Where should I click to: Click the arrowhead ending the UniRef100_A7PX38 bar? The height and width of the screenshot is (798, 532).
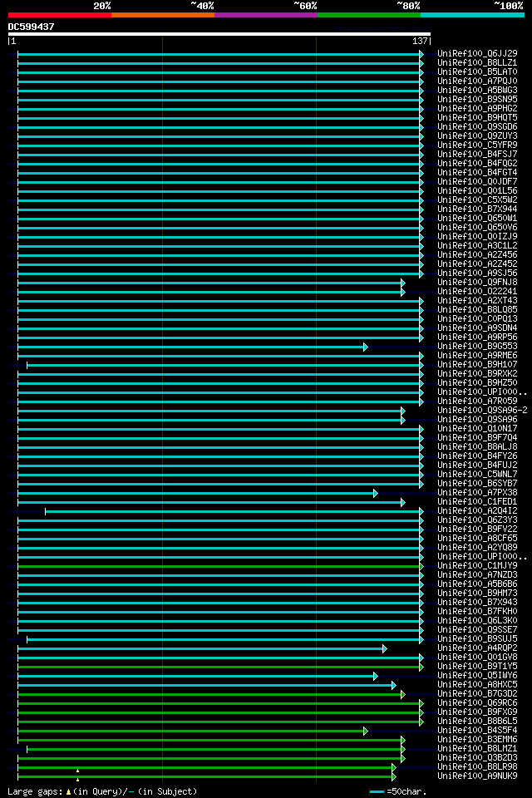(375, 493)
